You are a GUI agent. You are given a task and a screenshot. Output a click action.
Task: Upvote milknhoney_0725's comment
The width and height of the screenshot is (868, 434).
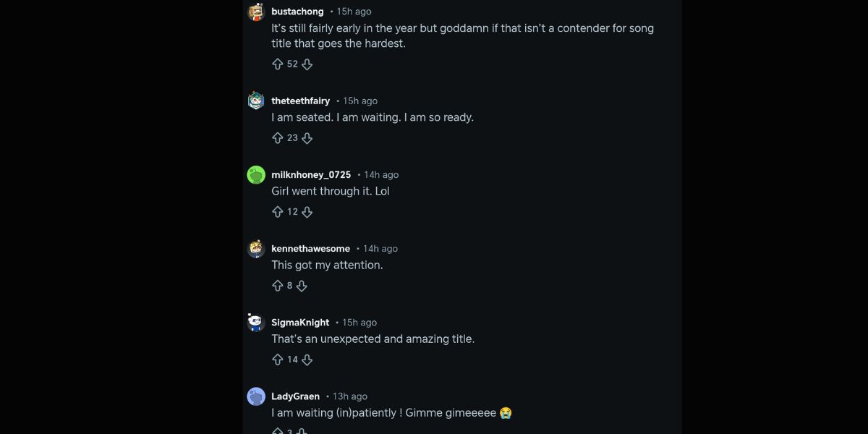277,212
